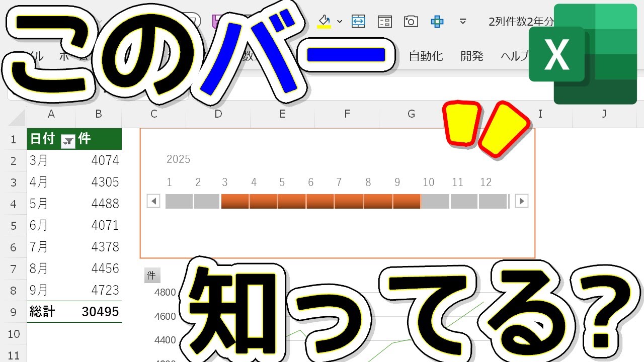Click the Select All corner triangle
The width and height of the screenshot is (644, 362).
point(17,118)
